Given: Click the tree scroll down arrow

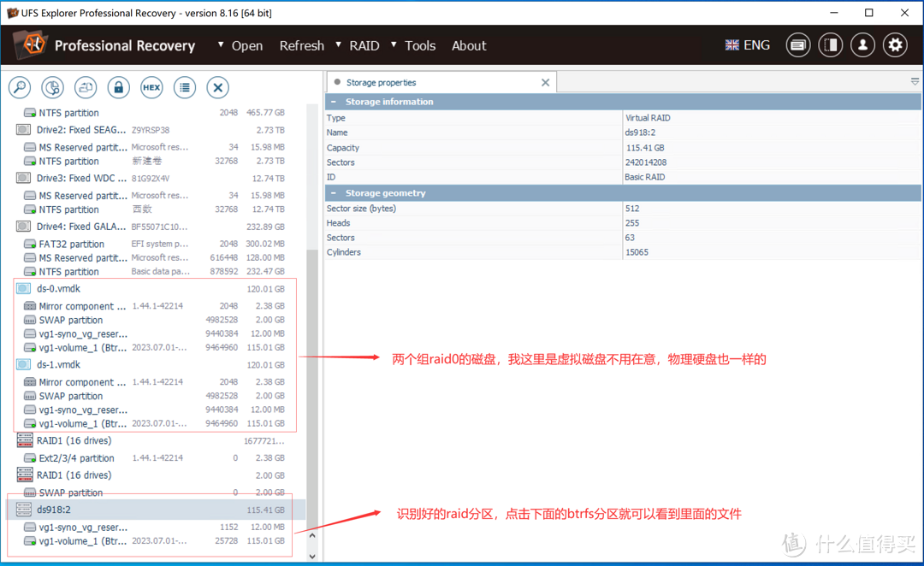Looking at the screenshot, I should tap(312, 556).
